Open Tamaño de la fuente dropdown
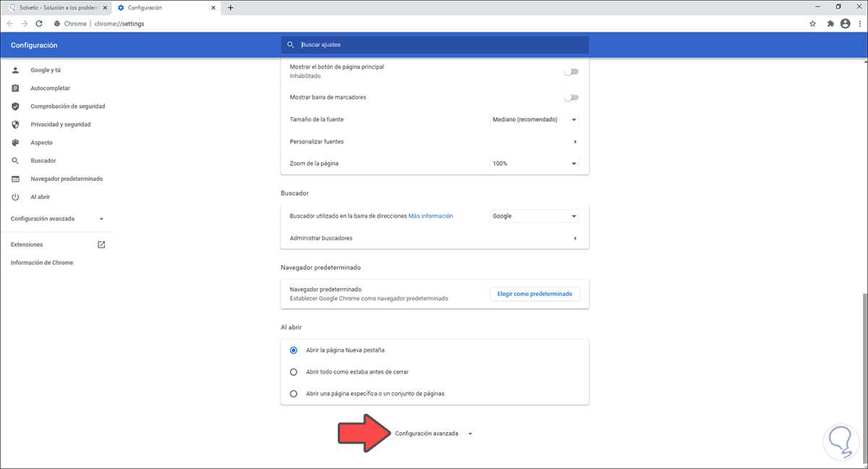This screenshot has height=469, width=868. (535, 119)
